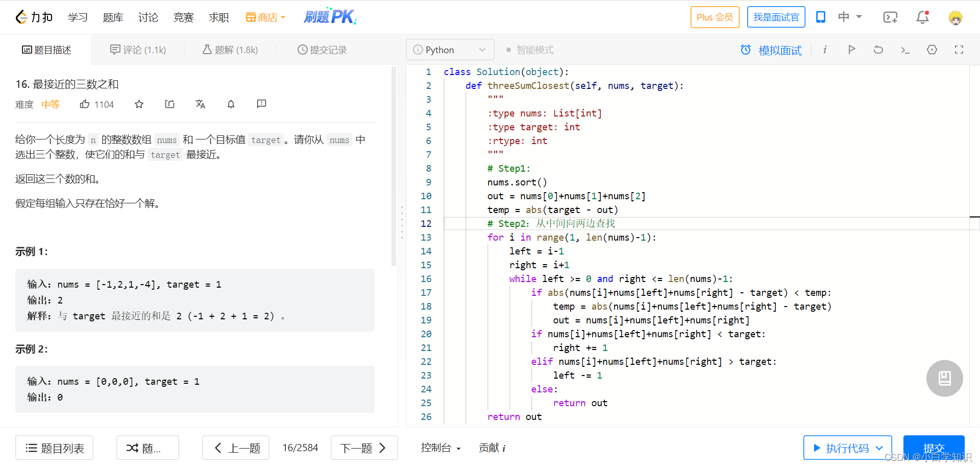Viewport: 980px width, 467px height.
Task: Favorite the problem with star icon
Action: click(x=139, y=104)
